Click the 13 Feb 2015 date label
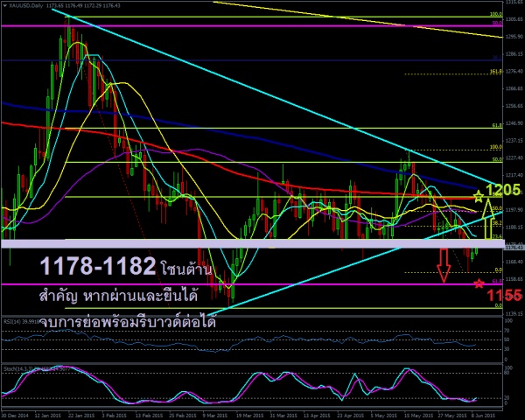Viewport: 525px width, 420px height. 149,416
